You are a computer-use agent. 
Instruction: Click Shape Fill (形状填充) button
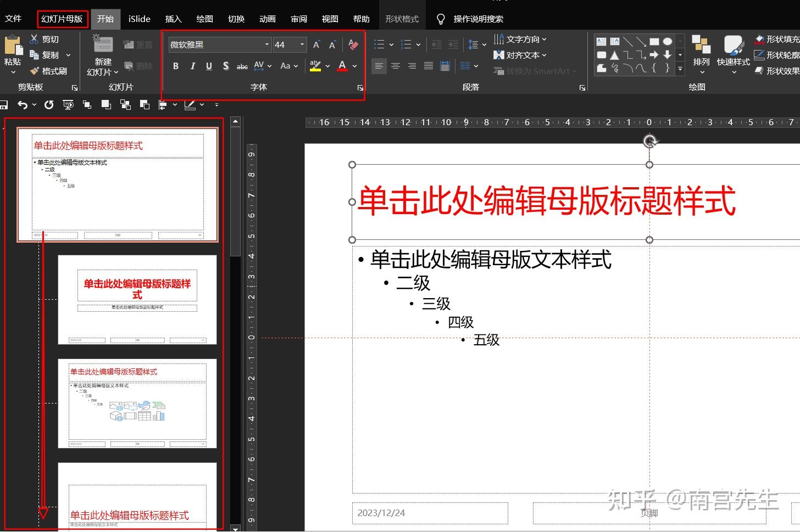pyautogui.click(x=777, y=39)
